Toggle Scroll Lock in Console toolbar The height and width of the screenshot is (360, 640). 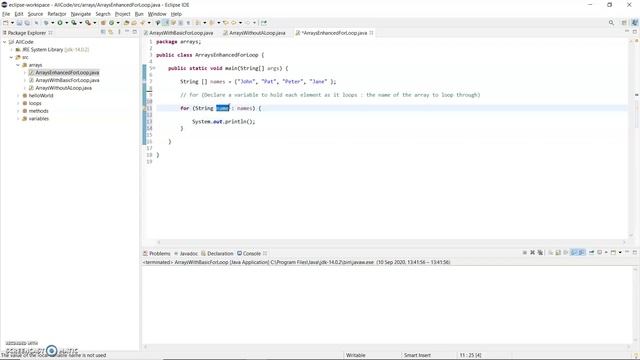point(558,253)
